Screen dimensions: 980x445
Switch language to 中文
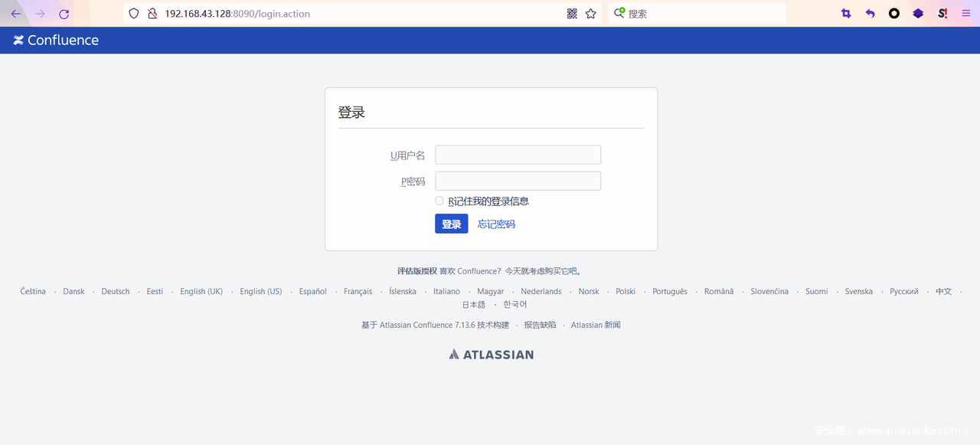point(944,292)
